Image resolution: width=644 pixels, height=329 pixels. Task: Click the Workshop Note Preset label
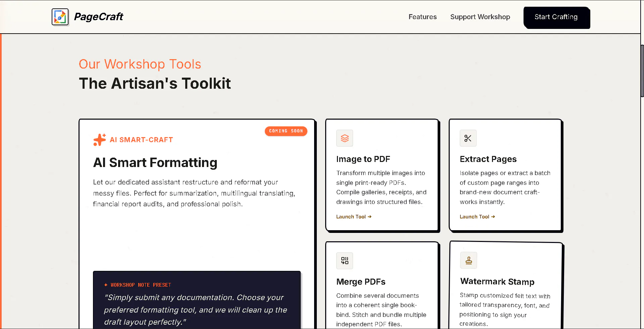138,285
